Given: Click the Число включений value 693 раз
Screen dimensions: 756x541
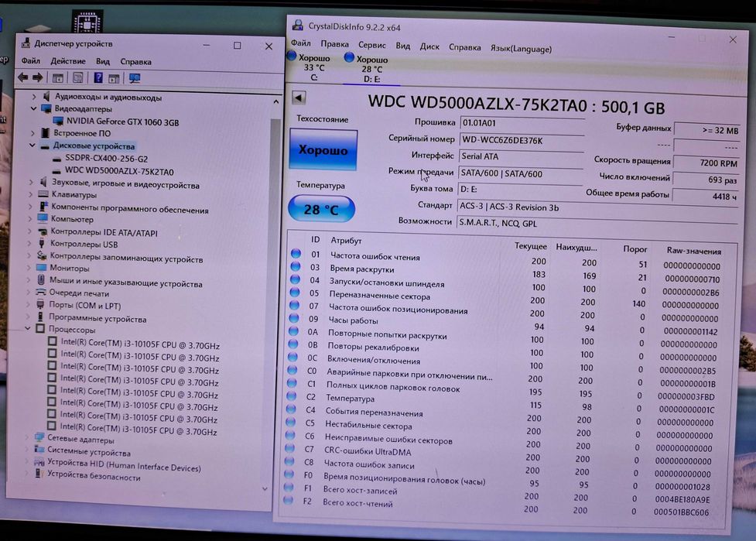Looking at the screenshot, I should point(706,180).
